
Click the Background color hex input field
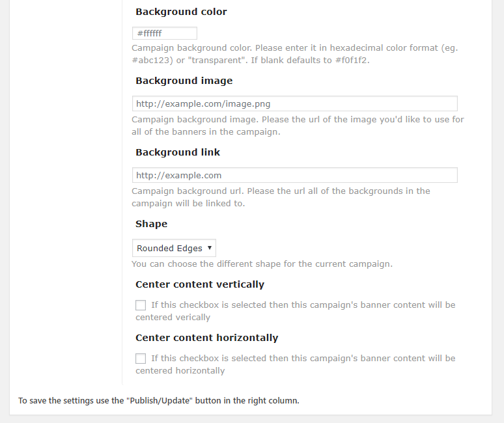[x=164, y=33]
